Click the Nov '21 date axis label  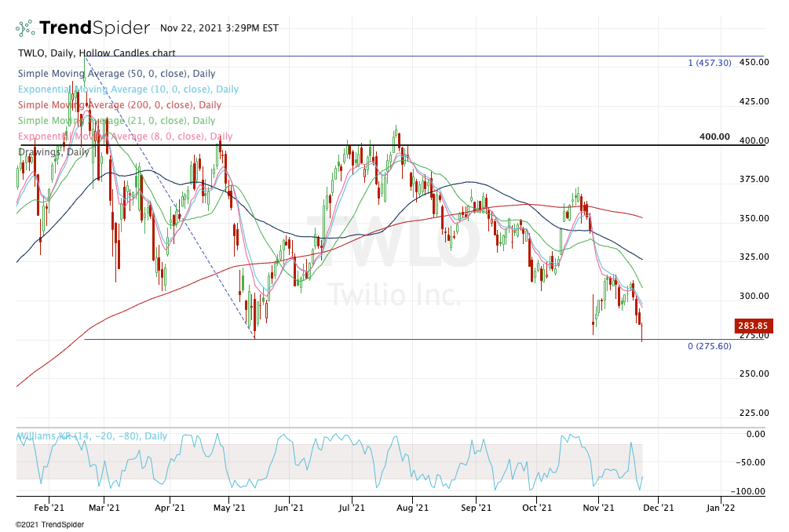tap(598, 508)
